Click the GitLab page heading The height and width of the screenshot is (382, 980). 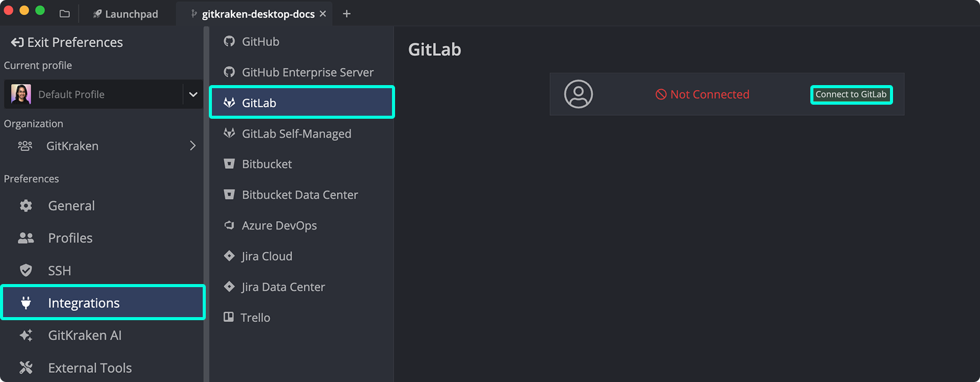[x=434, y=50]
